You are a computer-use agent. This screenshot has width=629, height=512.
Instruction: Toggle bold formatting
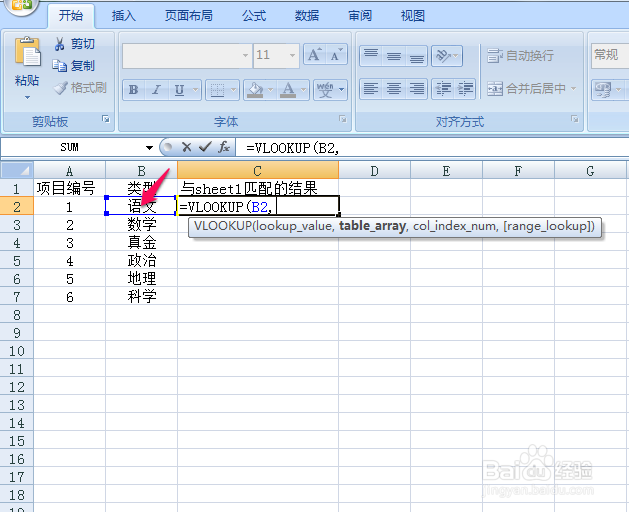click(134, 89)
